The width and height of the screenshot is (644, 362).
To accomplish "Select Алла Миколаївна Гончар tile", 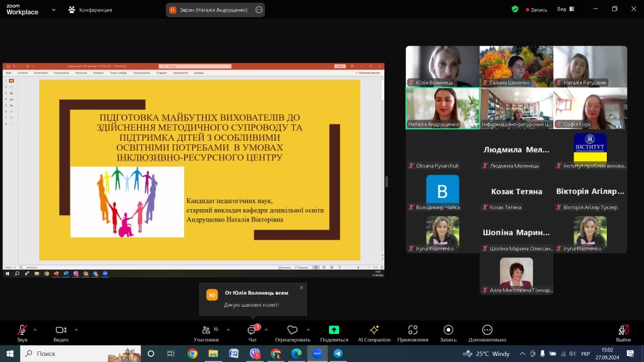I will (516, 275).
